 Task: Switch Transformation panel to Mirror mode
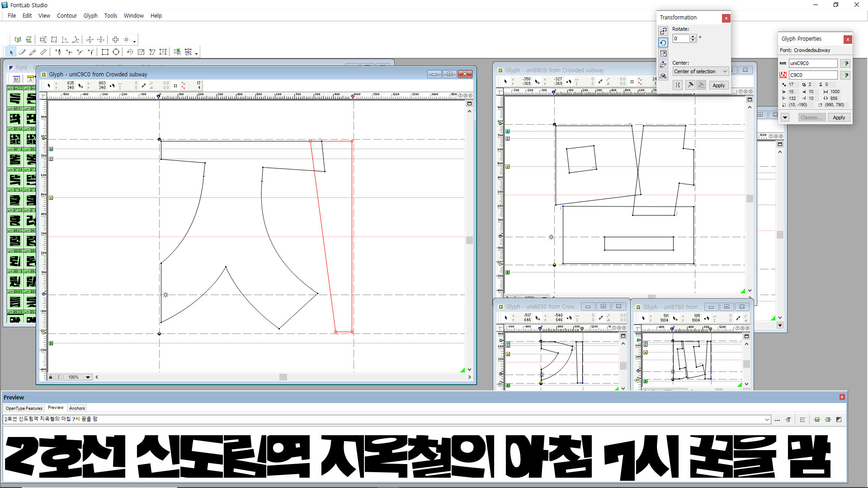click(663, 75)
